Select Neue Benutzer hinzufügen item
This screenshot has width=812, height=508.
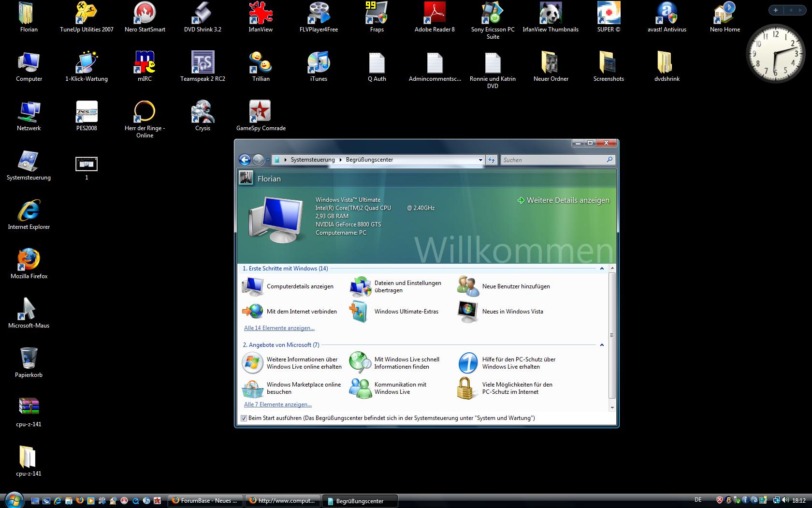[x=504, y=286]
